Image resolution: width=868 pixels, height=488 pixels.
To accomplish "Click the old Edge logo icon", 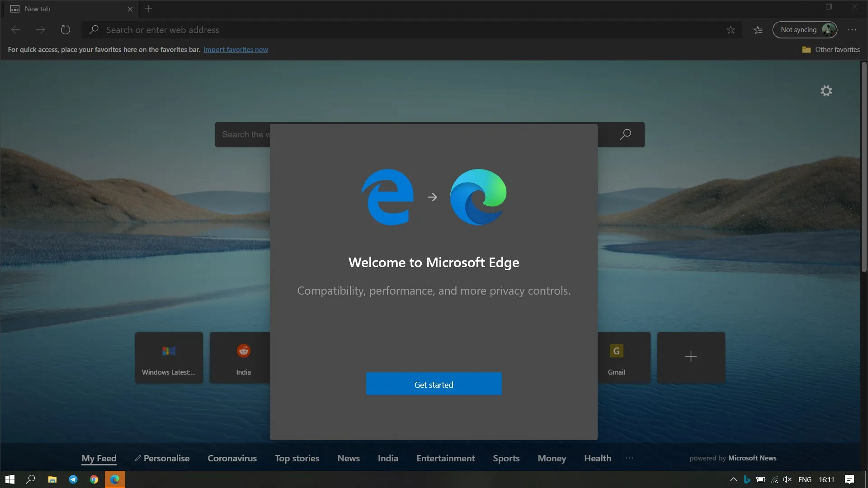I will (387, 197).
